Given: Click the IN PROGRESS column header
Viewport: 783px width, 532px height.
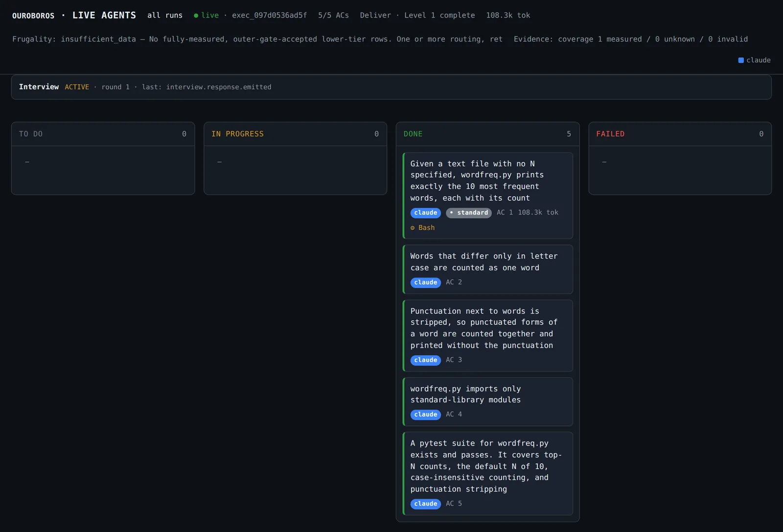Looking at the screenshot, I should pyautogui.click(x=295, y=134).
